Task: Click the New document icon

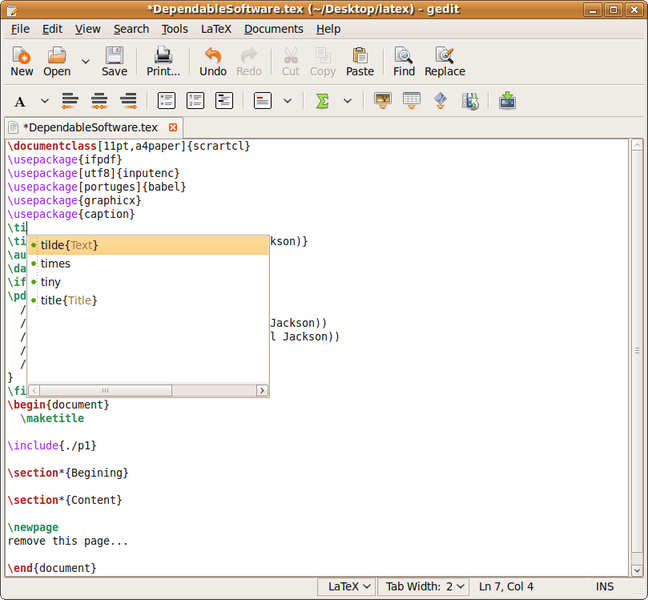Action: point(21,60)
